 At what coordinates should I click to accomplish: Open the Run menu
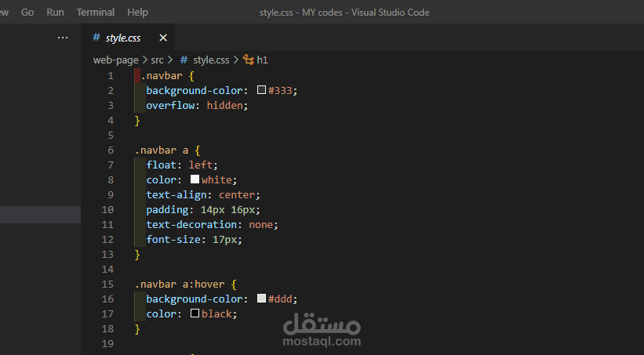(55, 13)
